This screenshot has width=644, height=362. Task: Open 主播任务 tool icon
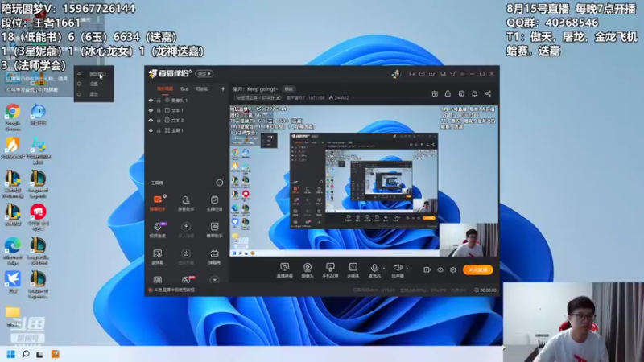214,204
